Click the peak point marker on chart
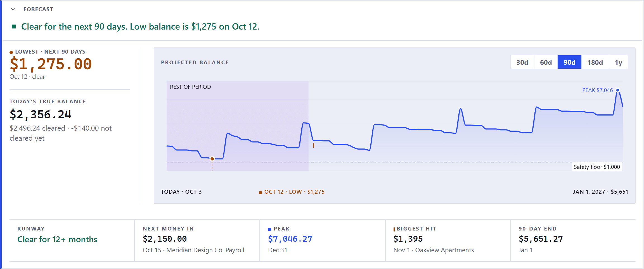The width and height of the screenshot is (644, 269). [x=618, y=90]
